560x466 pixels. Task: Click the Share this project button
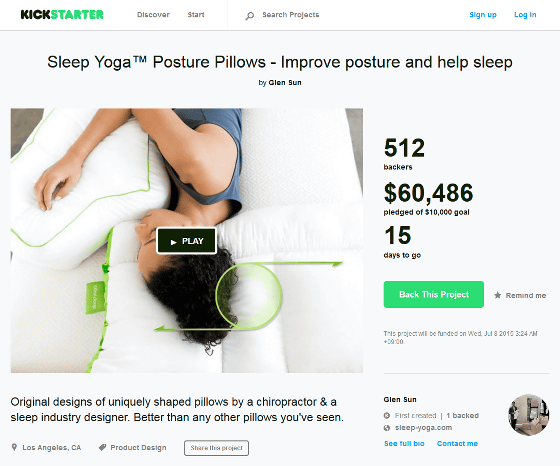coord(216,448)
